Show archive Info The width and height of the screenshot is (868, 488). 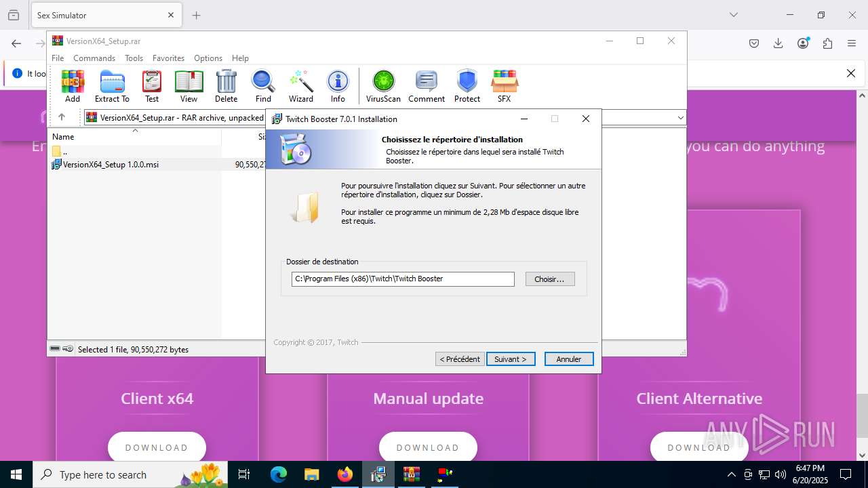tap(338, 86)
